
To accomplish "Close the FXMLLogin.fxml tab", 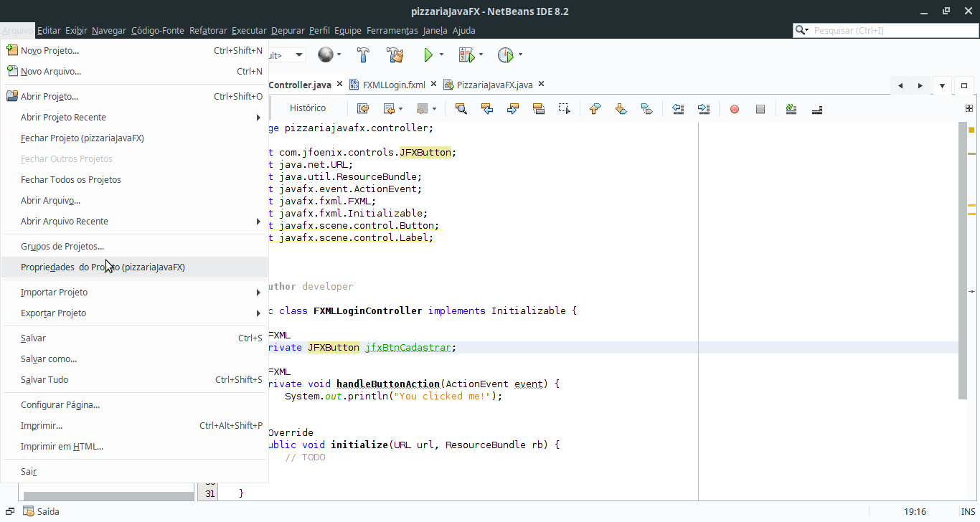I will [432, 84].
